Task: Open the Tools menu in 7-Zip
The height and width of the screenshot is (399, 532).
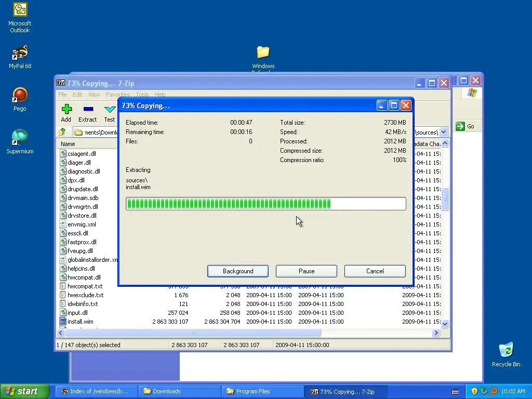Action: (142, 95)
